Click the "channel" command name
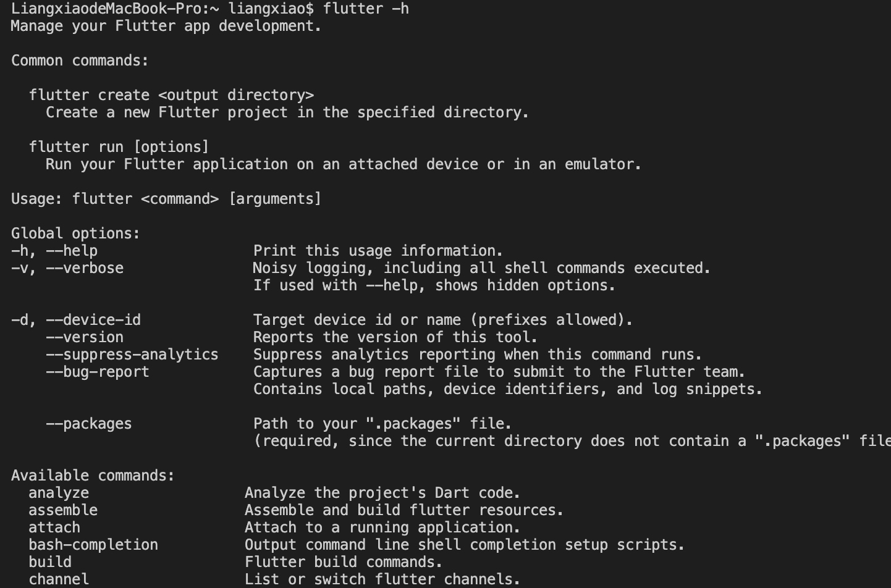 [59, 579]
